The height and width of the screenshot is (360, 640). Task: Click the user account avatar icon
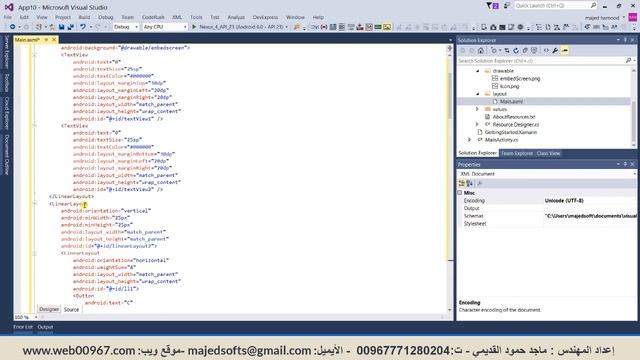coord(633,18)
